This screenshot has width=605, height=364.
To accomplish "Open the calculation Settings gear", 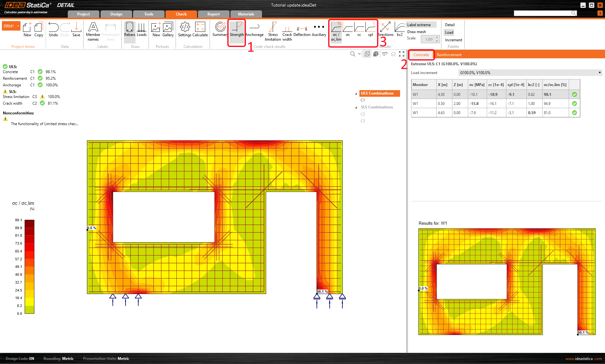I will (x=185, y=29).
